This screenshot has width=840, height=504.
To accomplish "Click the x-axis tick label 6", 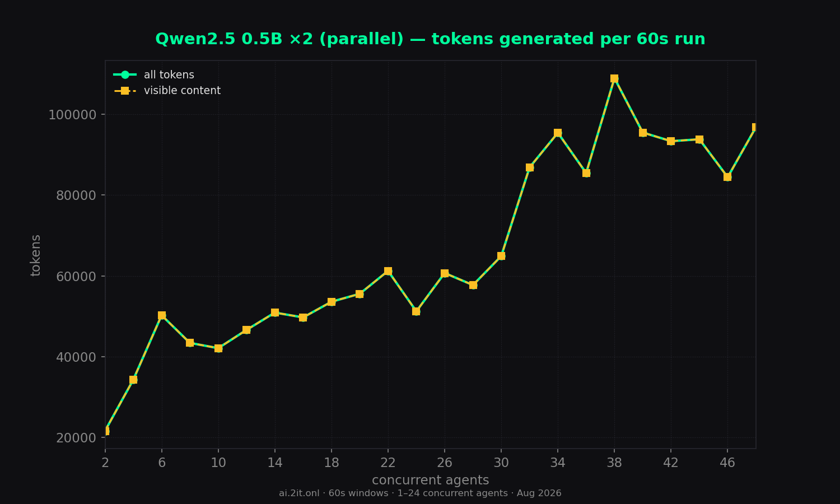I will pos(162,463).
